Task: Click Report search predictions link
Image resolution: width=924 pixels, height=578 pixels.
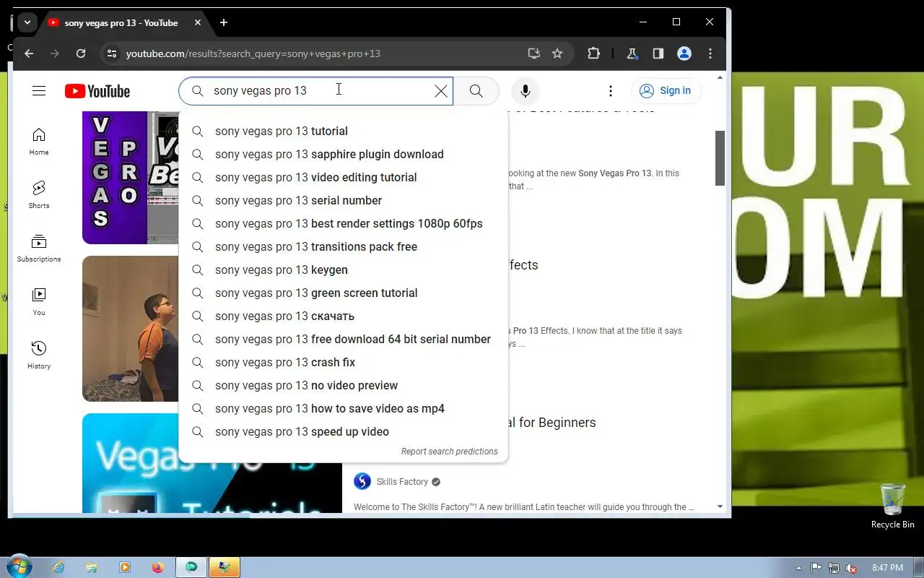Action: click(x=449, y=452)
